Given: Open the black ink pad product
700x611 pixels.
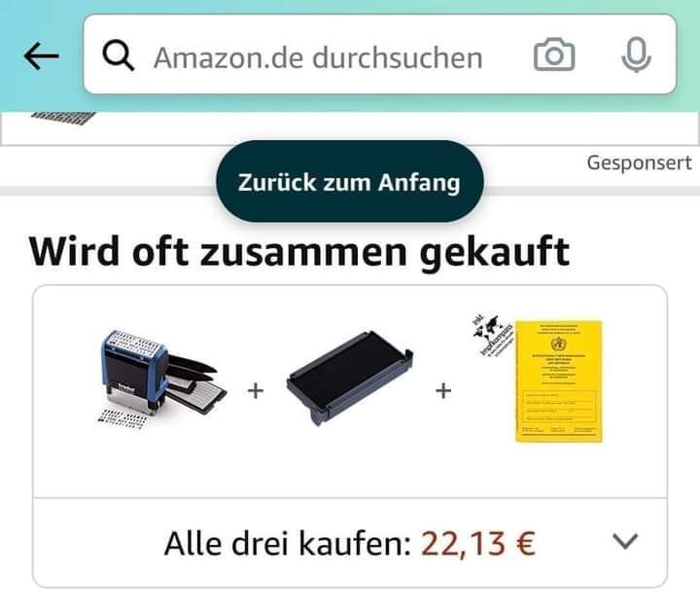Looking at the screenshot, I should pos(350,378).
